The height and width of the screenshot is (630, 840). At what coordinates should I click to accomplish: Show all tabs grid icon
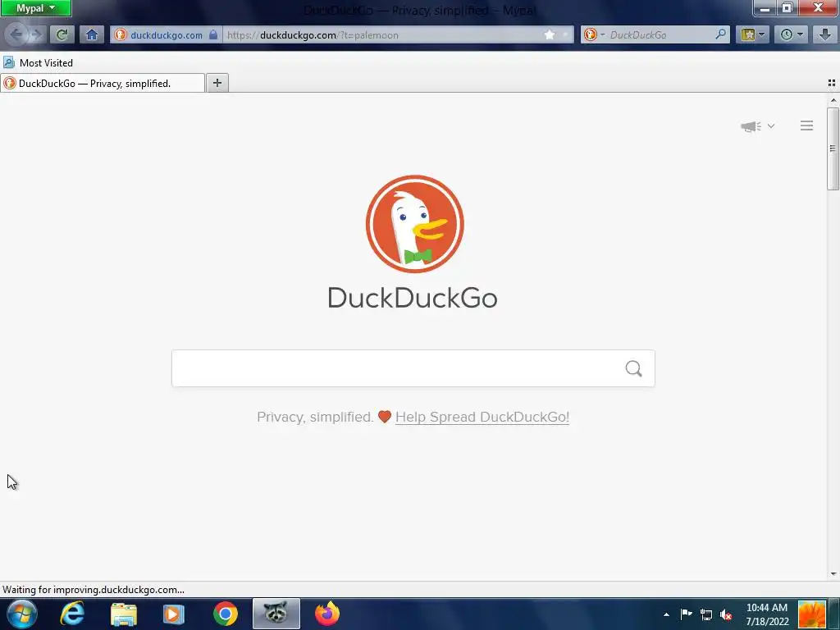832,83
